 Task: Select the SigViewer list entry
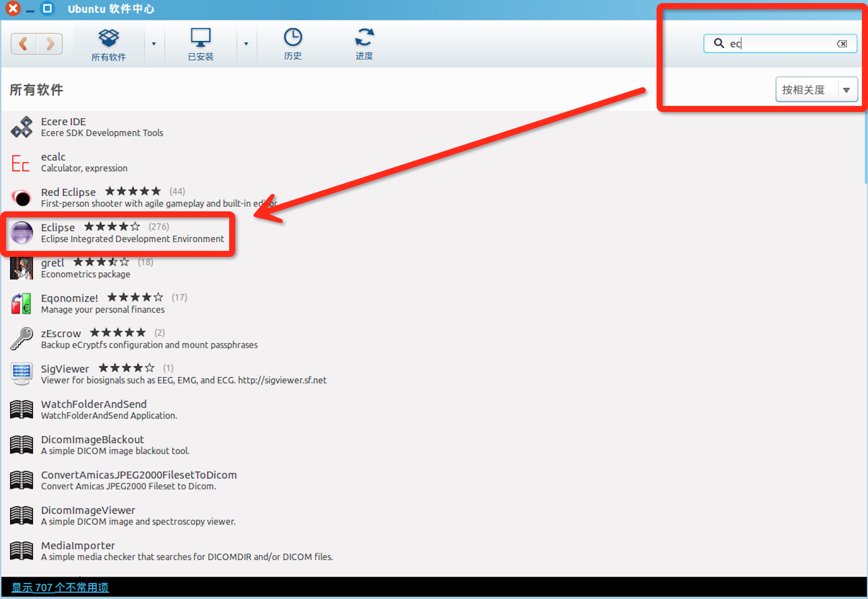point(183,374)
